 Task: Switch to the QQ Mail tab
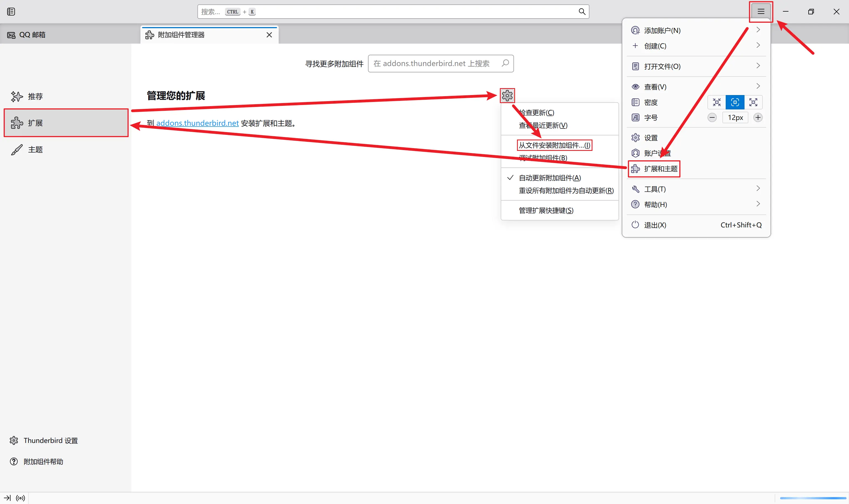(32, 35)
